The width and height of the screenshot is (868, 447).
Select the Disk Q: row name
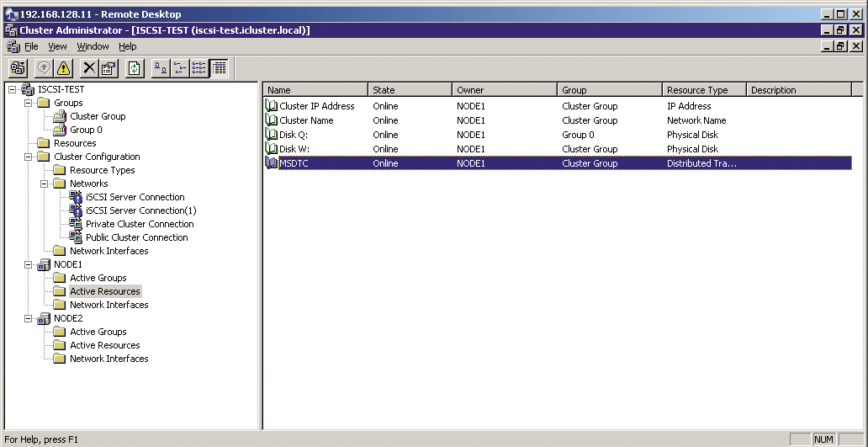coord(294,135)
